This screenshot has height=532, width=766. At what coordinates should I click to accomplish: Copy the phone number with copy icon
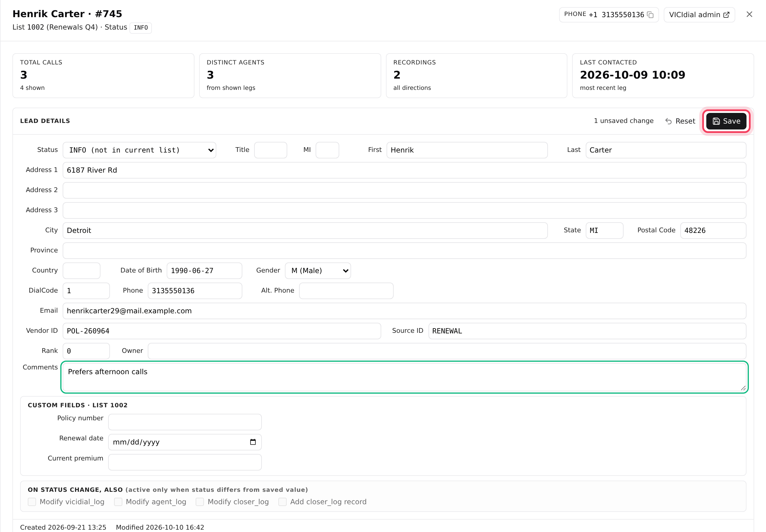click(650, 15)
